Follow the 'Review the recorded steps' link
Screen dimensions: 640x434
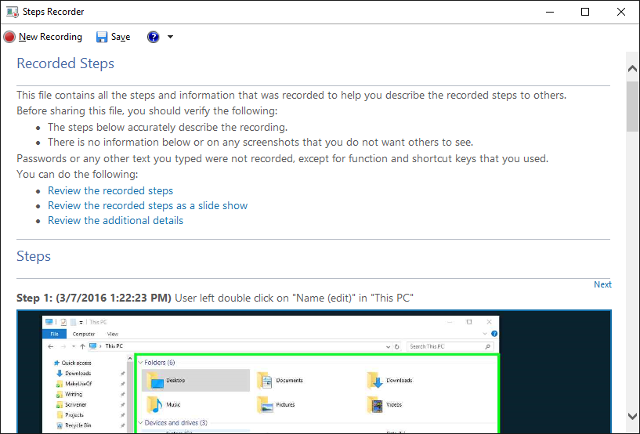point(110,191)
